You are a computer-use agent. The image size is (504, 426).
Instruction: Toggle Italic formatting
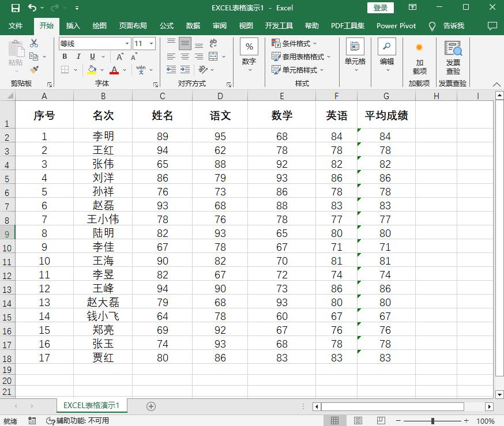pyautogui.click(x=78, y=57)
